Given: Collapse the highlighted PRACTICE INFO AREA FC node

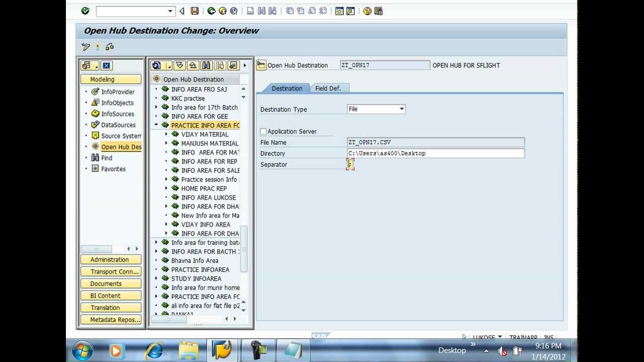Looking at the screenshot, I should 156,125.
